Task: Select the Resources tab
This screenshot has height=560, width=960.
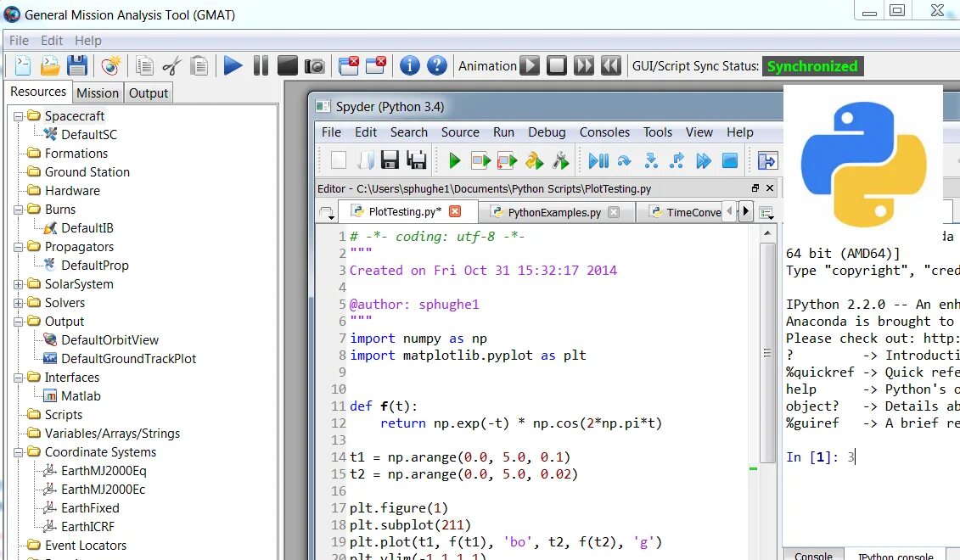Action: point(38,92)
